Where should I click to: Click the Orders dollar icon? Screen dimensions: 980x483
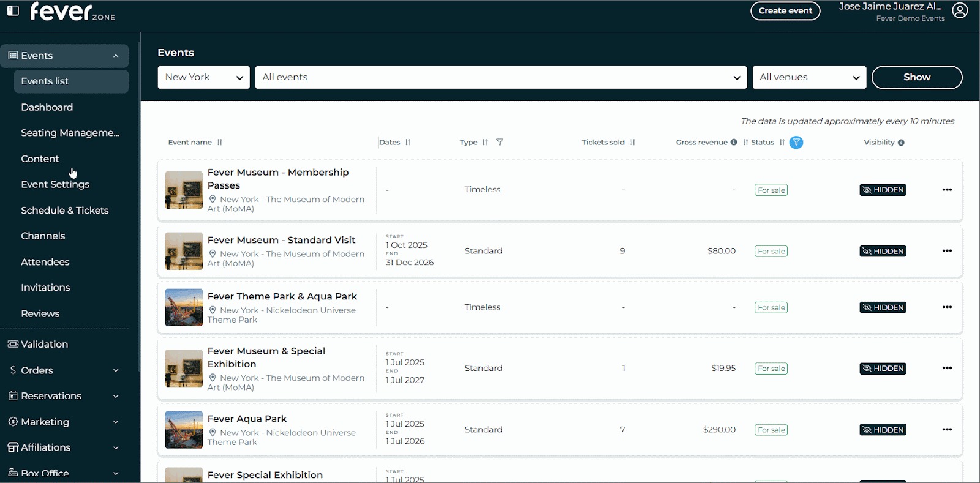coord(13,370)
